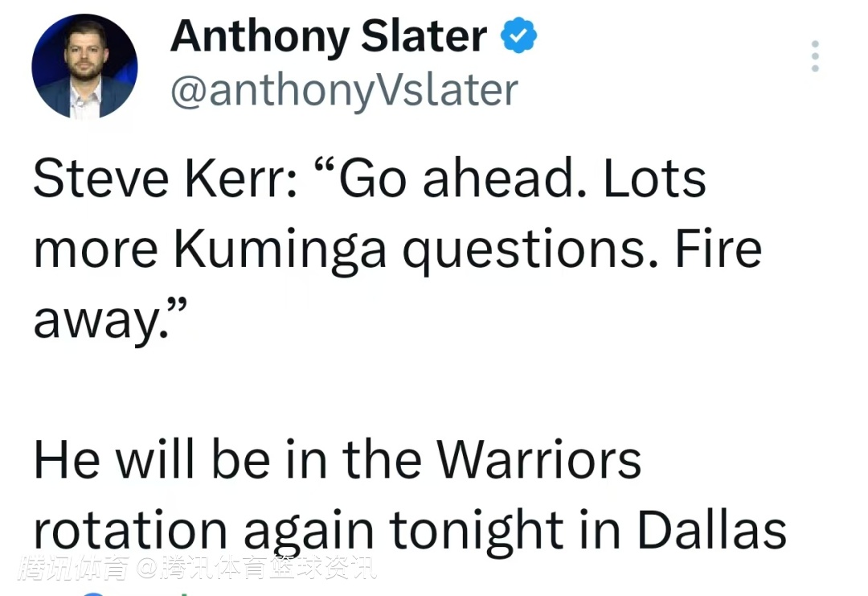The height and width of the screenshot is (596, 868).
Task: Click the word "Lots" in the quote
Action: (654, 179)
